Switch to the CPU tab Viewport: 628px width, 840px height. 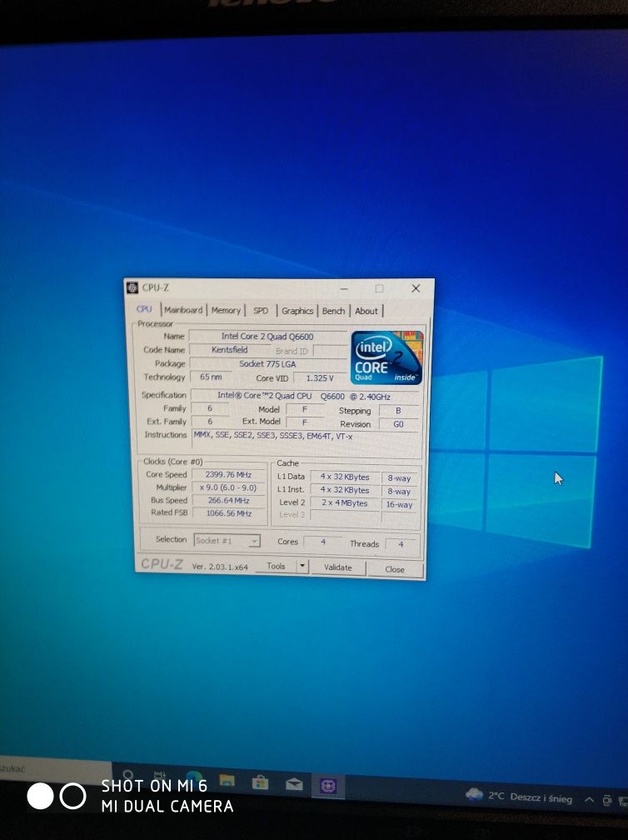pos(144,309)
